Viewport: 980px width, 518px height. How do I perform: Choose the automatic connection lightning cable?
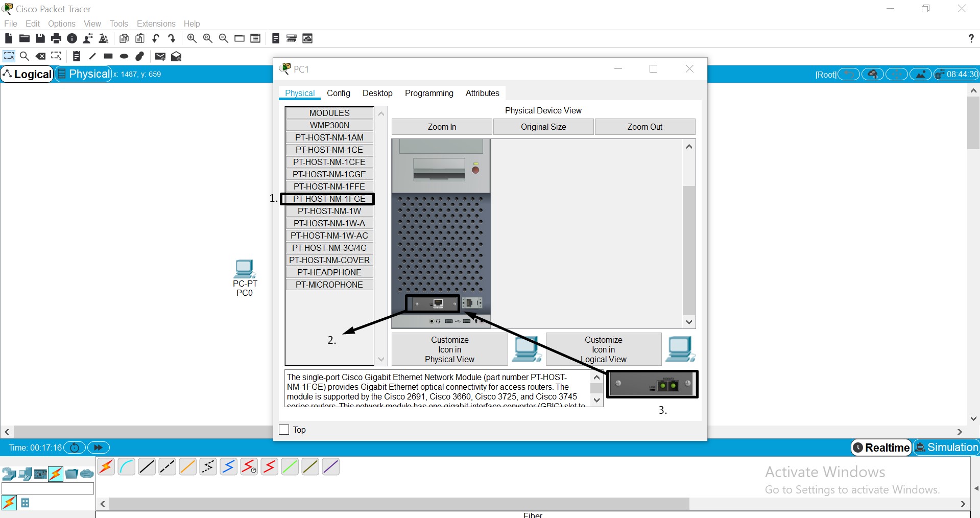point(106,466)
